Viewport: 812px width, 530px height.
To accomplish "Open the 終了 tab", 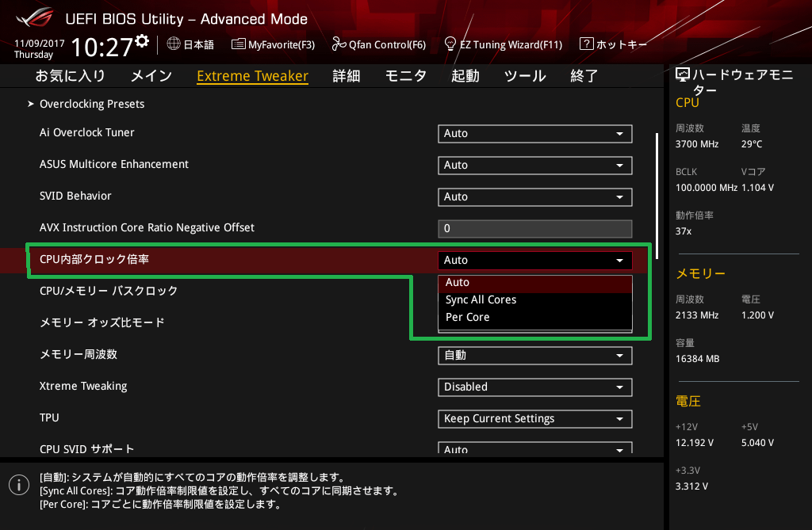I will click(584, 76).
